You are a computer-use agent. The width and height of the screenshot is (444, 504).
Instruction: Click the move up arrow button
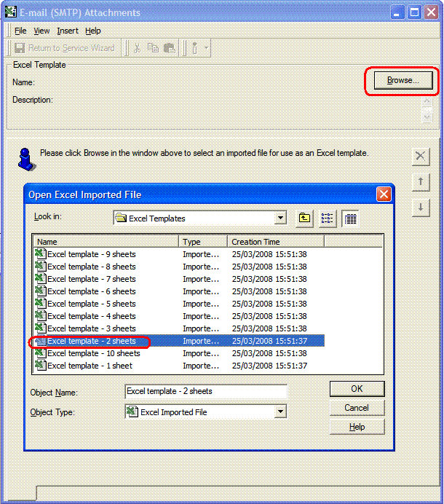point(421,182)
